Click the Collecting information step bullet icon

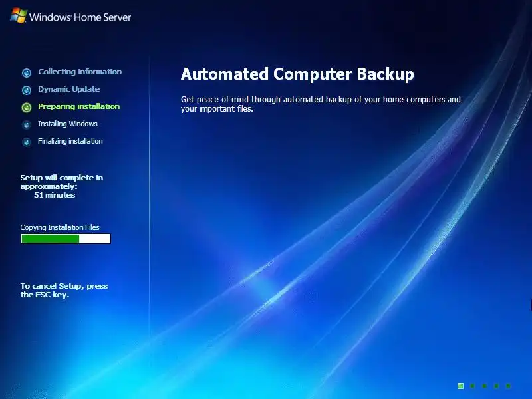pyautogui.click(x=27, y=72)
